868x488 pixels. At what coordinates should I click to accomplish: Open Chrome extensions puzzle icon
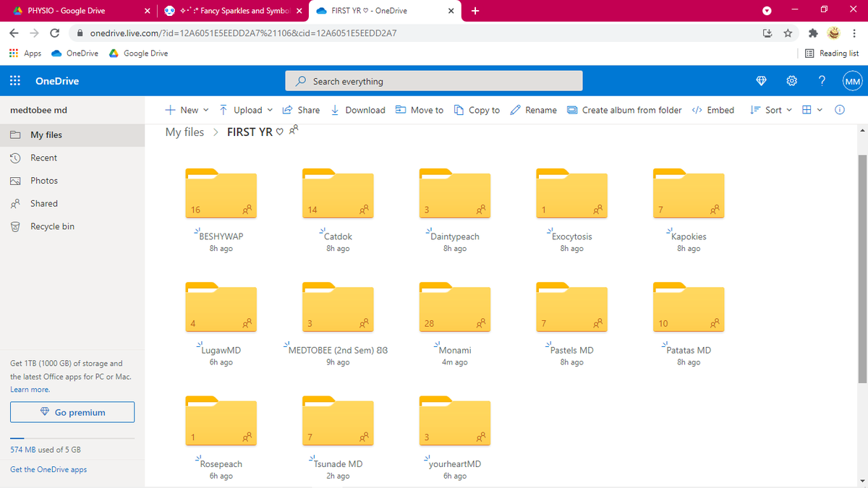pyautogui.click(x=814, y=33)
